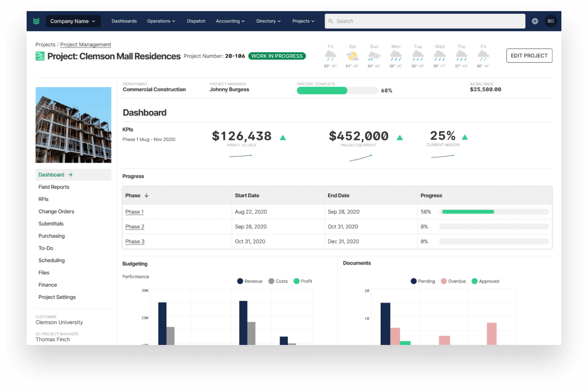Open the Company Name dropdown
This screenshot has height=387, width=588.
click(73, 21)
